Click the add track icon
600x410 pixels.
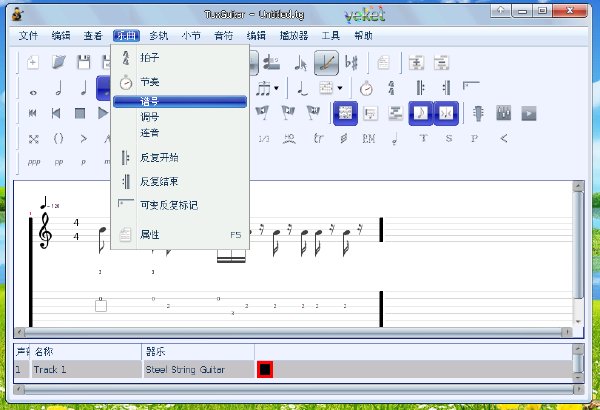click(416, 62)
